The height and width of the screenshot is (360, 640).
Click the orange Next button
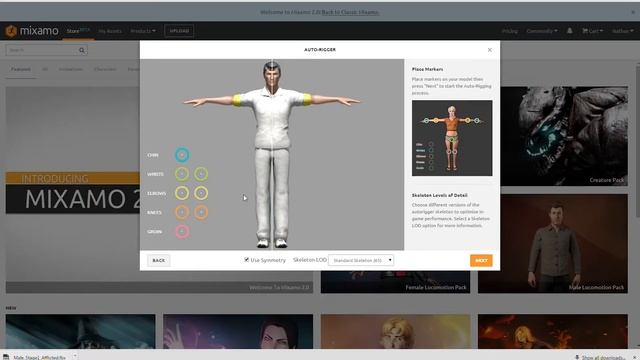click(x=481, y=260)
